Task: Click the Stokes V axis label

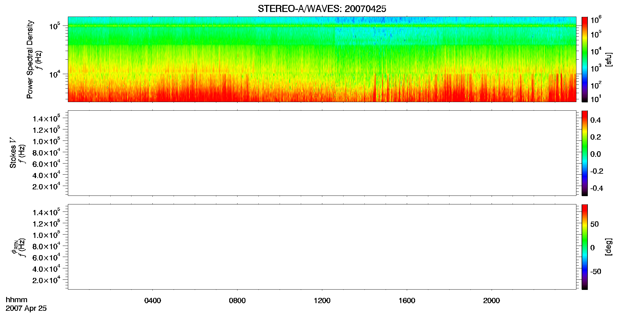Action: point(13,153)
